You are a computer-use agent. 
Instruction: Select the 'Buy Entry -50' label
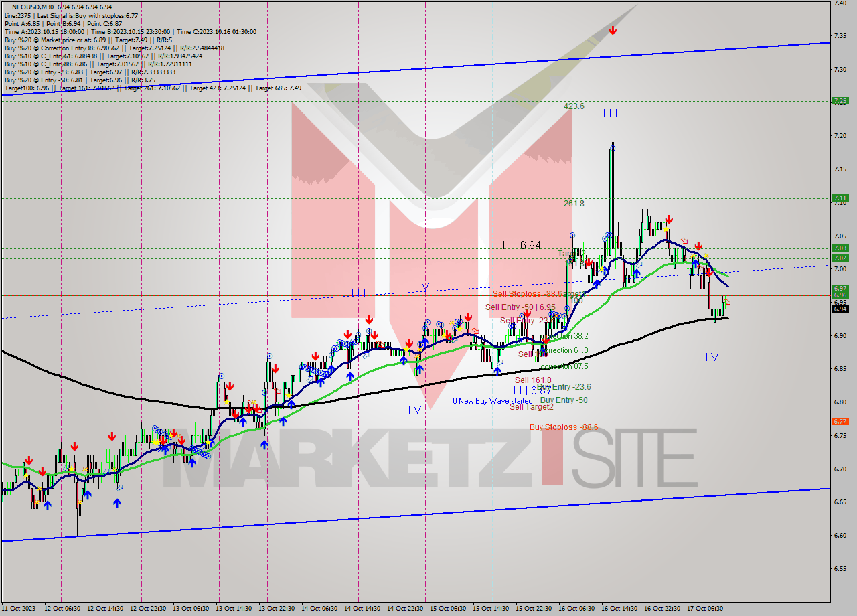564,400
